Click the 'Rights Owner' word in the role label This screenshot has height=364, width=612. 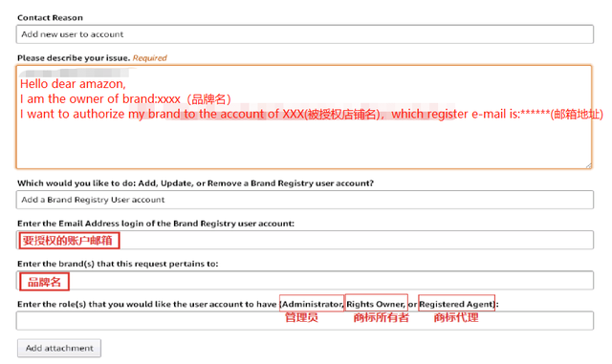[376, 304]
